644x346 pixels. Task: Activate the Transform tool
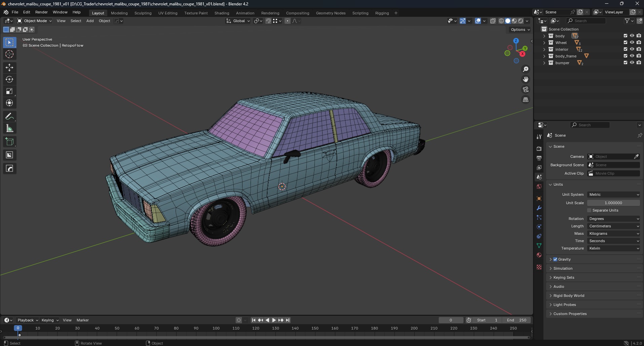click(9, 103)
